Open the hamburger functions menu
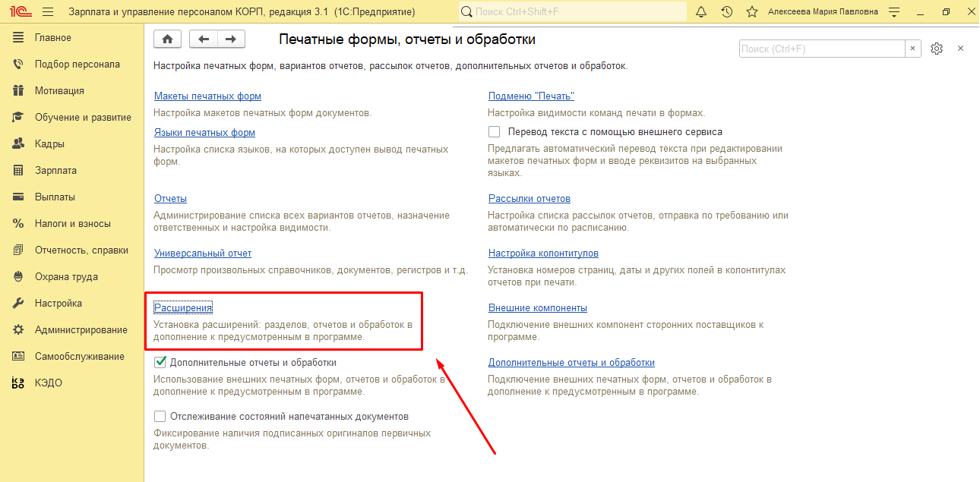This screenshot has height=482, width=980. [48, 12]
